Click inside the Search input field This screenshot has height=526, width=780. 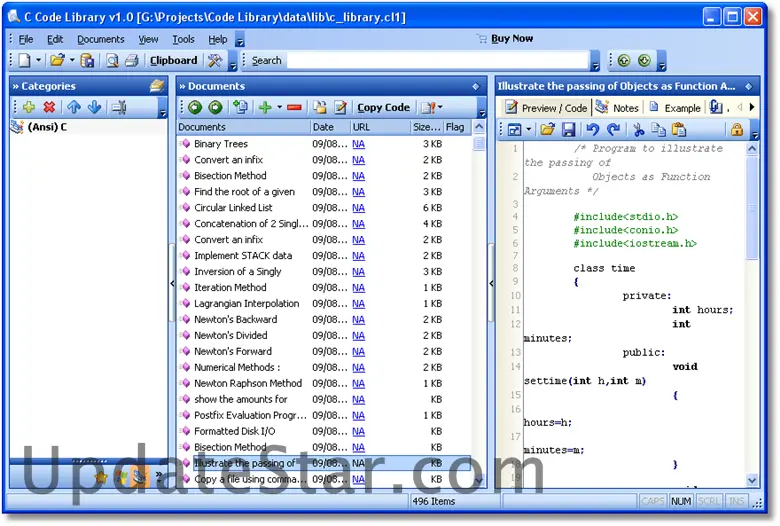(x=438, y=60)
